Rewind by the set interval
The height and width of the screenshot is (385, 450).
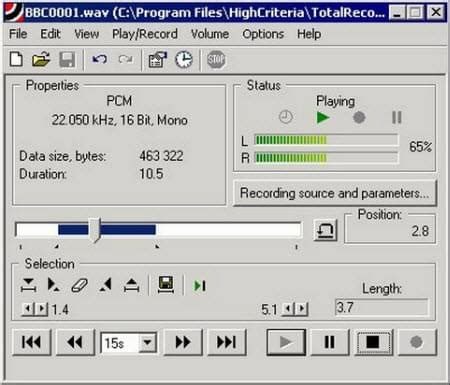click(x=75, y=342)
